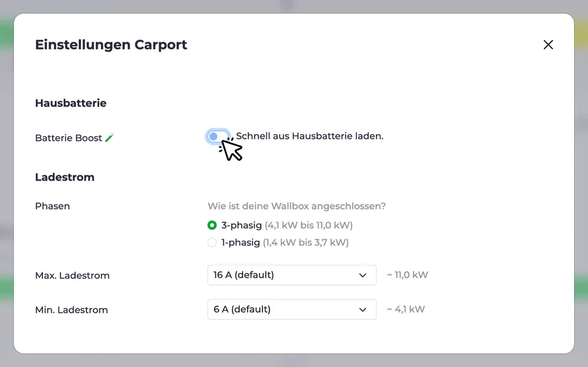588x367 pixels.
Task: Click 'Wie ist deine Wallbox angeschlossen?' hint text
Action: click(x=297, y=206)
